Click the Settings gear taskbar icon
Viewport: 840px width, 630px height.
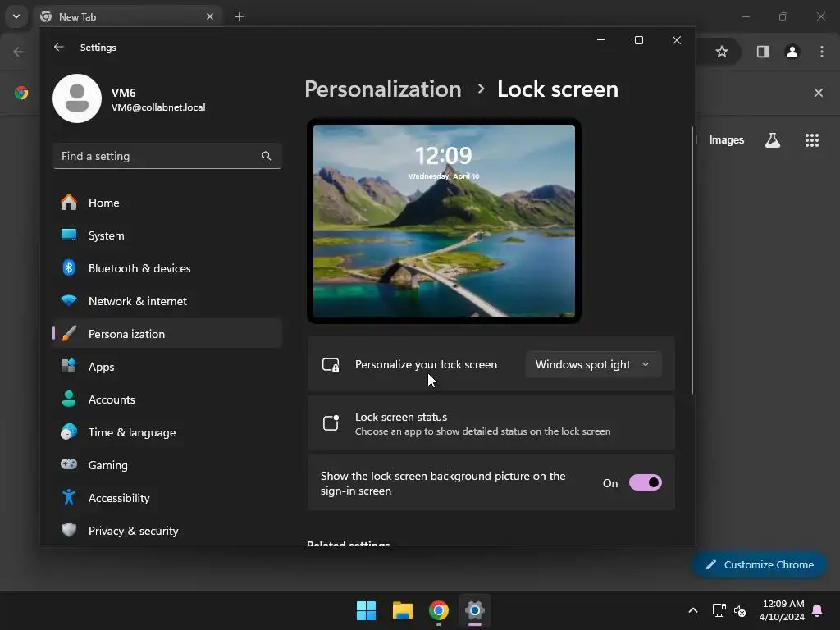(475, 610)
